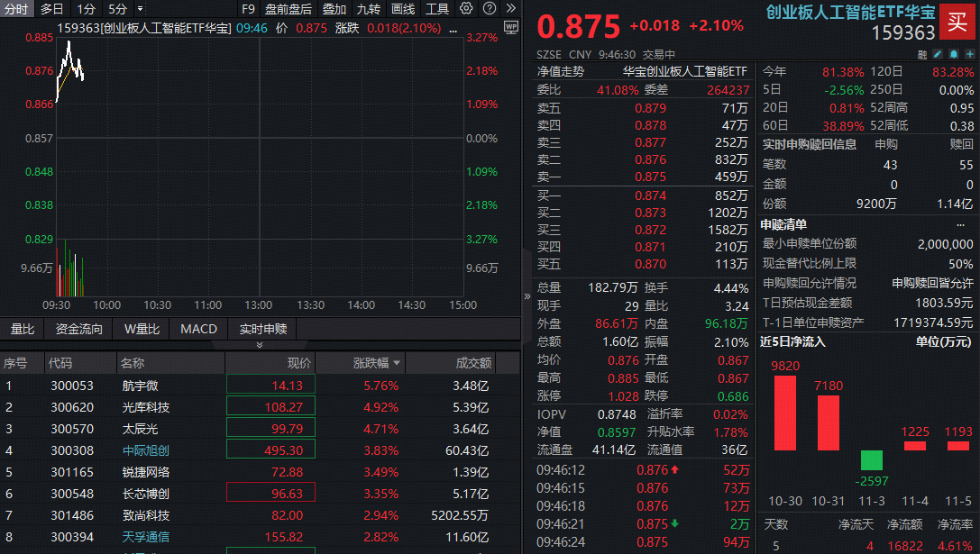Open the 工具 tools menu
The width and height of the screenshot is (980, 554).
(x=438, y=9)
